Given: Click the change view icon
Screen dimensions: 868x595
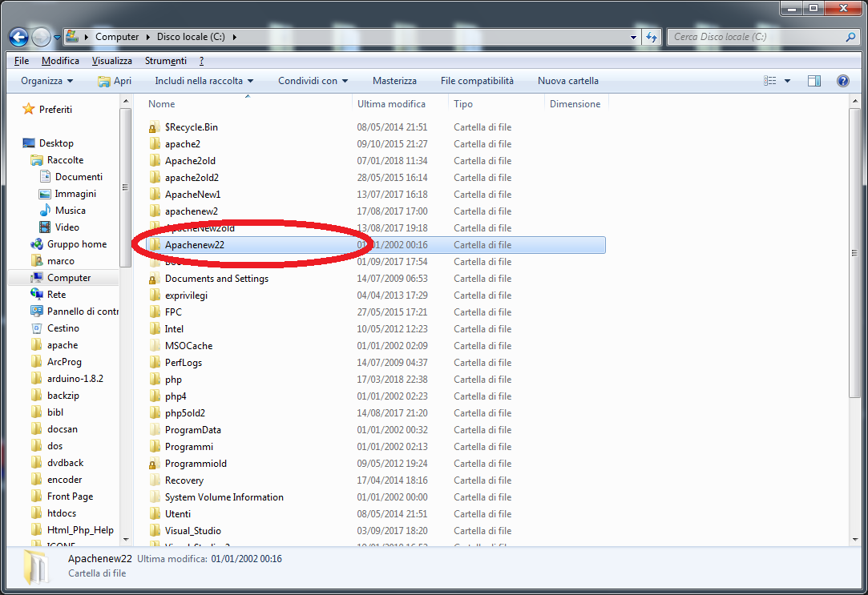Looking at the screenshot, I should coord(770,81).
